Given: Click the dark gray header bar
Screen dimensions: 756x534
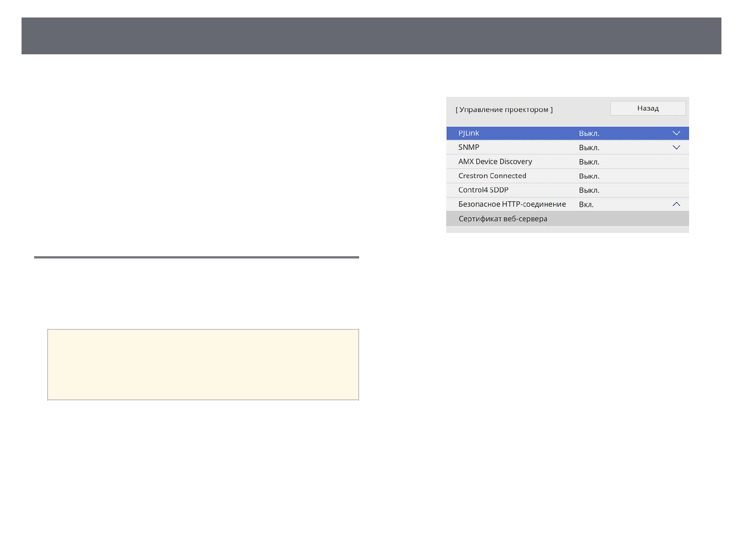Looking at the screenshot, I should tap(371, 36).
